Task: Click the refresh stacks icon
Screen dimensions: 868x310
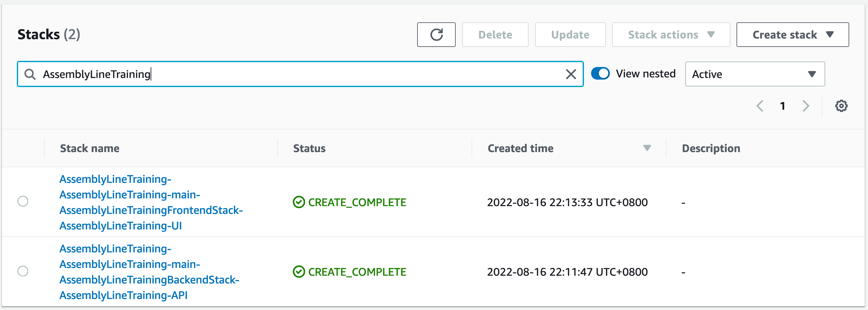Action: (436, 34)
